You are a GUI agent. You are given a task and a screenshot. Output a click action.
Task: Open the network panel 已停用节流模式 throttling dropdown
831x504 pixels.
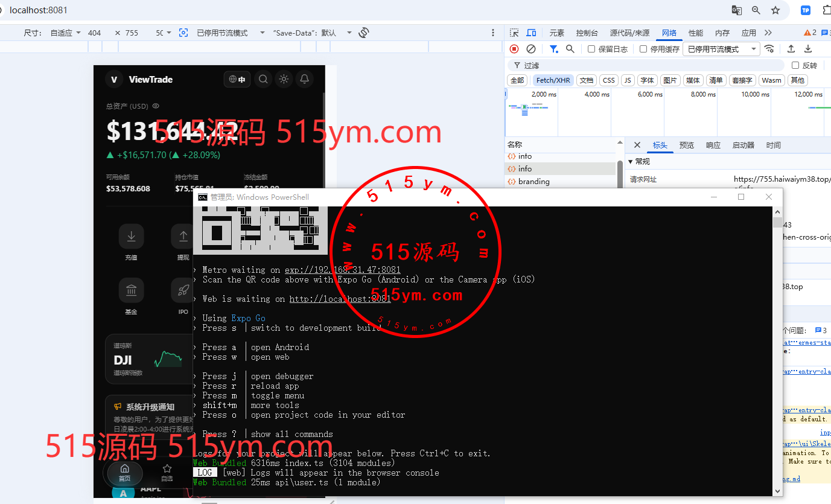click(722, 49)
